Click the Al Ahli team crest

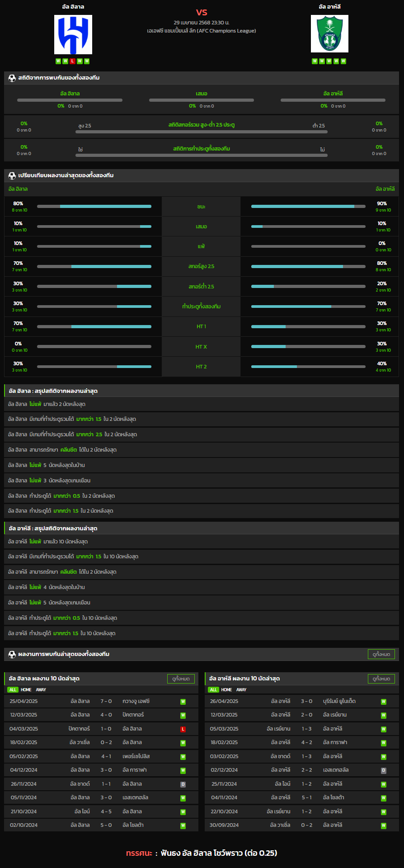click(329, 34)
